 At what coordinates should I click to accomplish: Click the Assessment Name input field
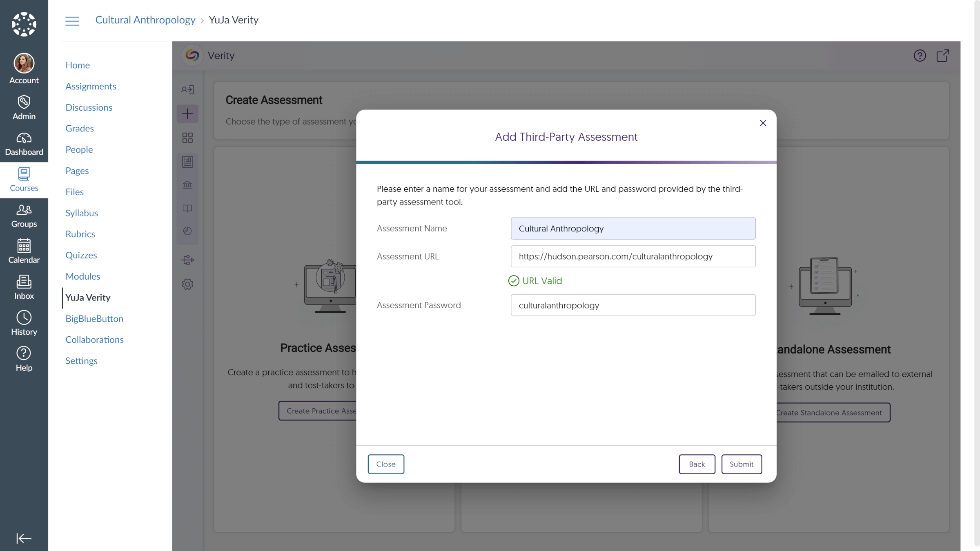click(633, 229)
